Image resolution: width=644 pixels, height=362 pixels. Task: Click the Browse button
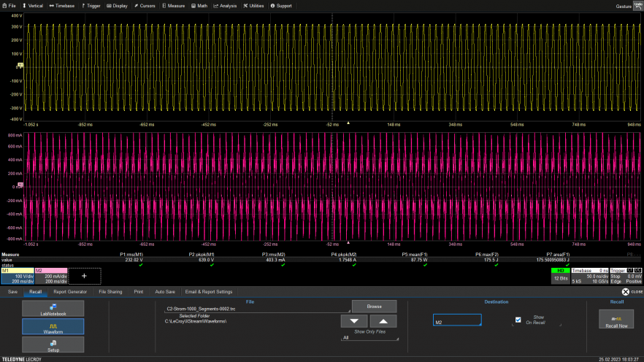click(x=374, y=307)
